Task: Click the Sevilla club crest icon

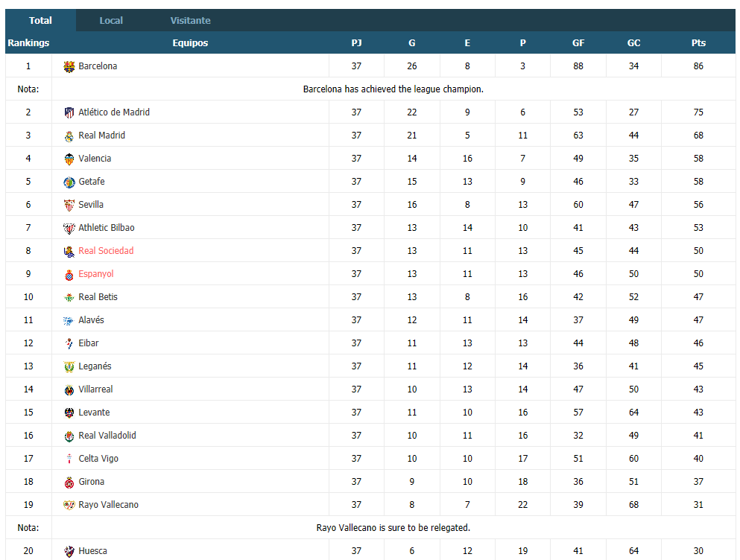Action: [x=69, y=205]
